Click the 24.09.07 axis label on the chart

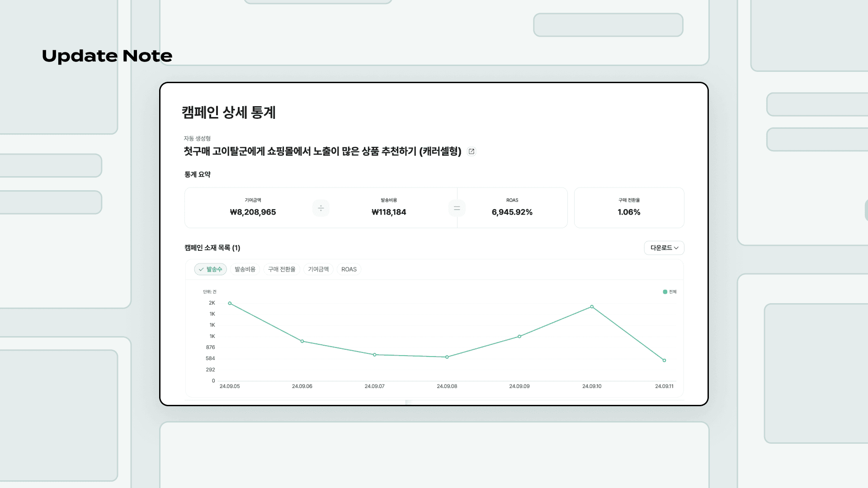pyautogui.click(x=375, y=386)
